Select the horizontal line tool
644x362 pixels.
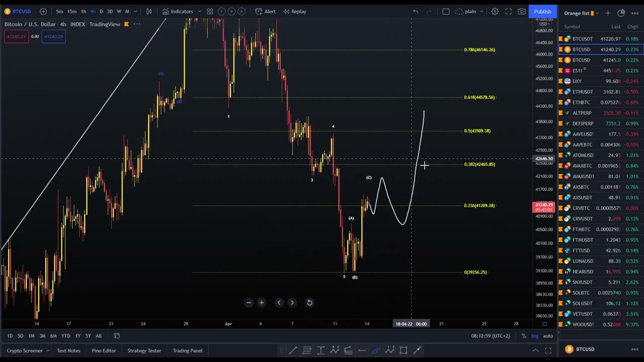[x=362, y=350]
